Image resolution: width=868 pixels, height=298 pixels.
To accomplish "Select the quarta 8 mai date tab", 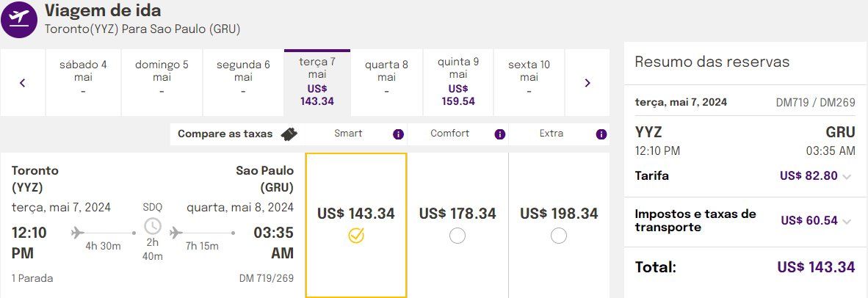I will coord(386,82).
